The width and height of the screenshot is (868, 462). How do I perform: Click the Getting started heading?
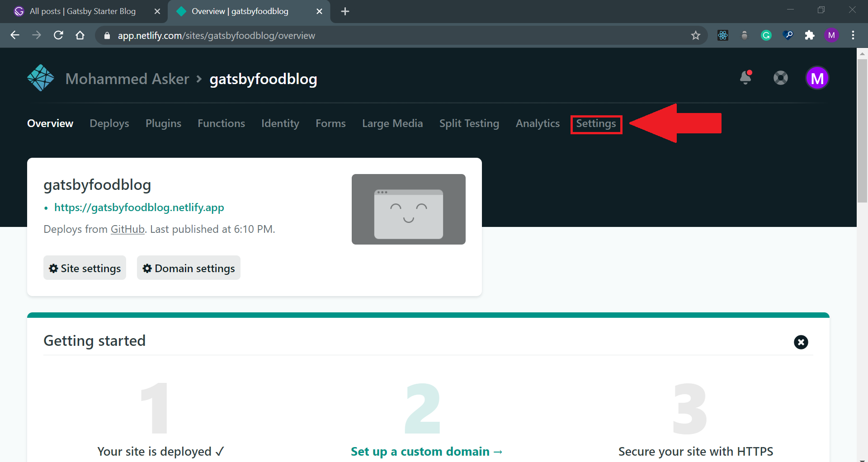click(x=94, y=341)
